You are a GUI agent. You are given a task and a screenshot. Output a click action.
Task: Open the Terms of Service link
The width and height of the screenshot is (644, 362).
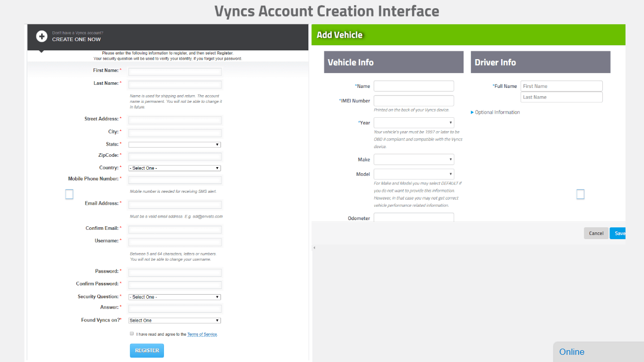click(x=202, y=334)
